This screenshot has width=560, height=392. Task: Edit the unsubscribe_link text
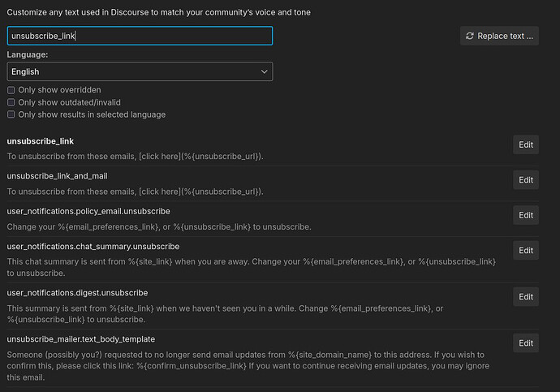526,144
